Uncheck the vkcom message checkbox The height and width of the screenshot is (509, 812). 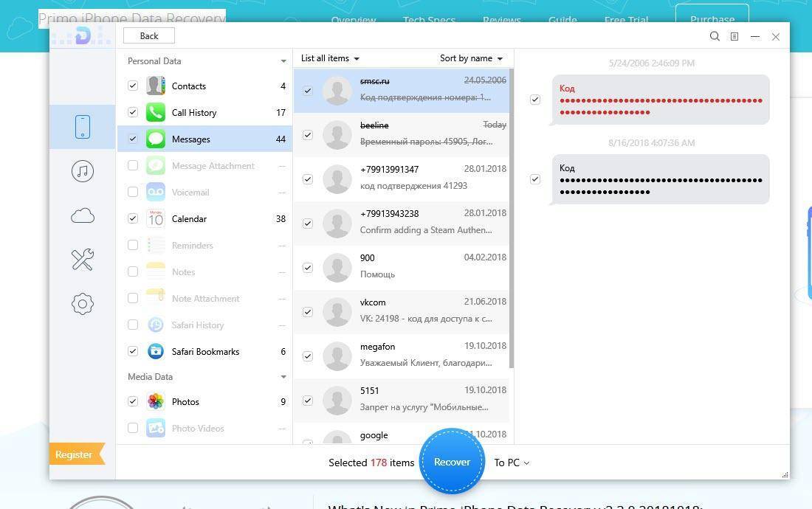308,312
